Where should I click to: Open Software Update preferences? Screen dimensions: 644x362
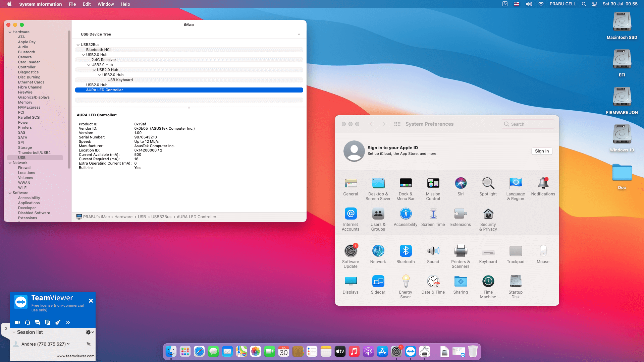351,254
